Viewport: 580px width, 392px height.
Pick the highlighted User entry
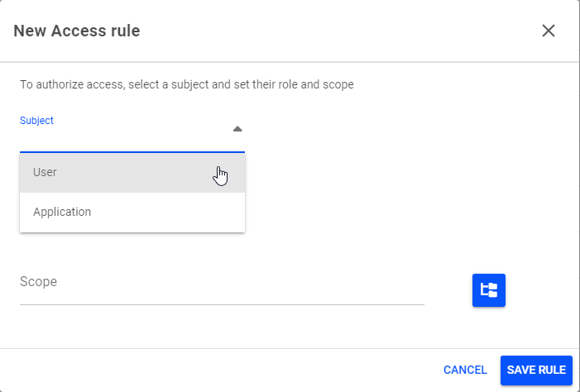[x=132, y=172]
